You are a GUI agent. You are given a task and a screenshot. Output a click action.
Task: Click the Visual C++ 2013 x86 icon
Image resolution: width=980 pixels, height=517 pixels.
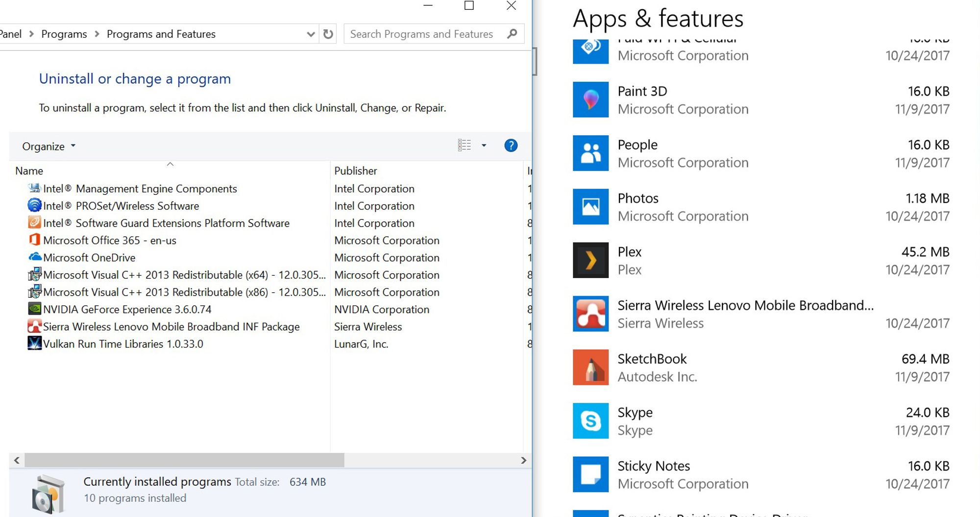[x=34, y=292]
